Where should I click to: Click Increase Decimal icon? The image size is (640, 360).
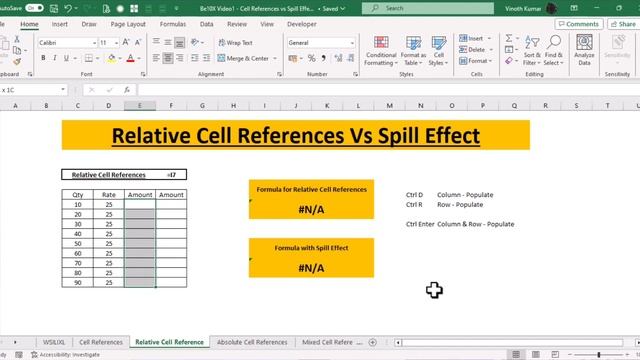(x=338, y=58)
